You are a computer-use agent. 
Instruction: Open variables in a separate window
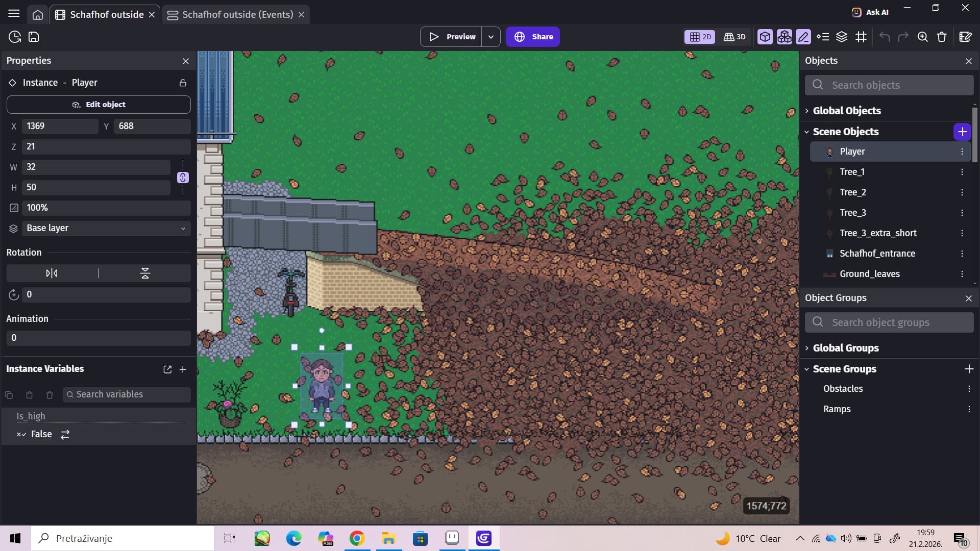167,369
